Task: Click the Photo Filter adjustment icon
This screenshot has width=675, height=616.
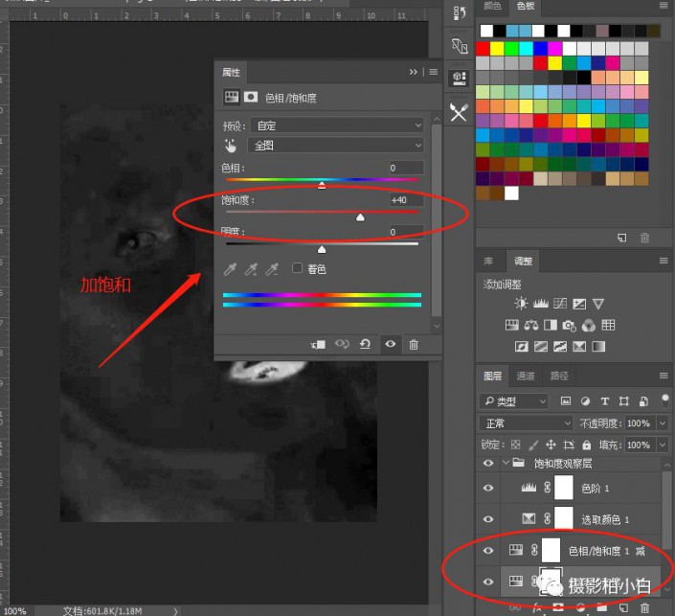Action: coord(570,325)
